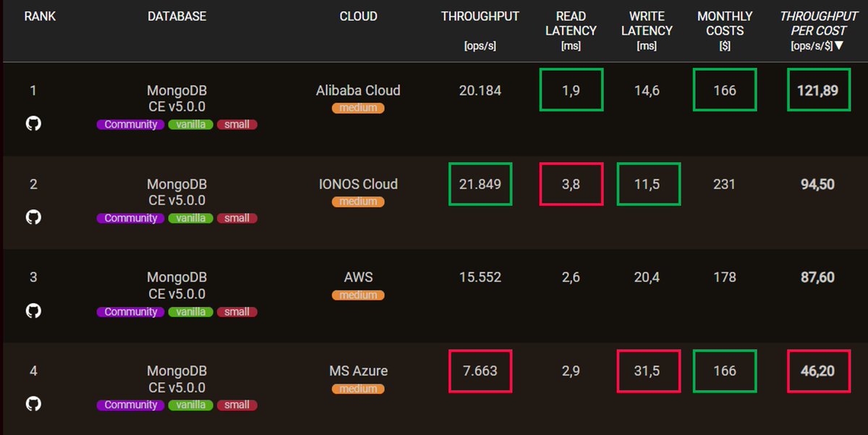This screenshot has width=868, height=435.
Task: Click the Cloud column header
Action: [358, 16]
